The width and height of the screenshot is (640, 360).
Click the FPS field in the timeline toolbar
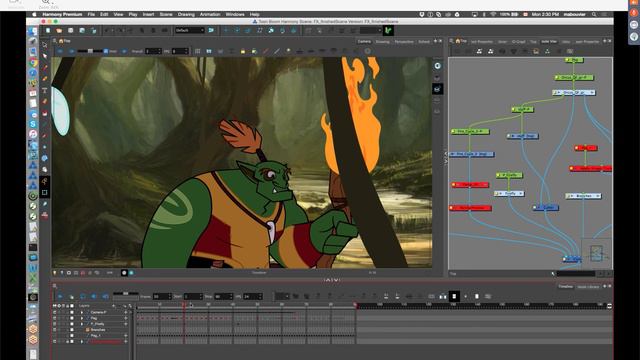(253, 296)
